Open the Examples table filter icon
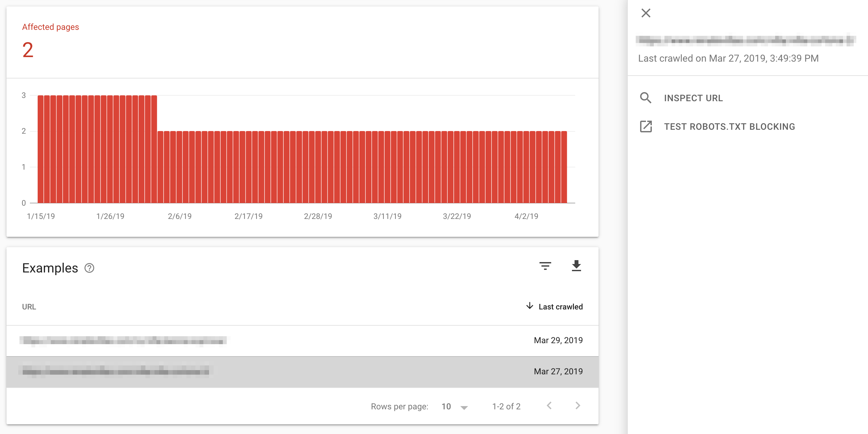 click(545, 266)
